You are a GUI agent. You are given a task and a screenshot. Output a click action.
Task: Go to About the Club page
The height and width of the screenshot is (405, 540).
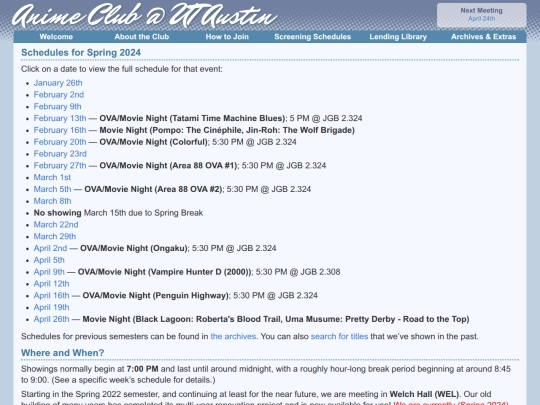click(x=142, y=37)
